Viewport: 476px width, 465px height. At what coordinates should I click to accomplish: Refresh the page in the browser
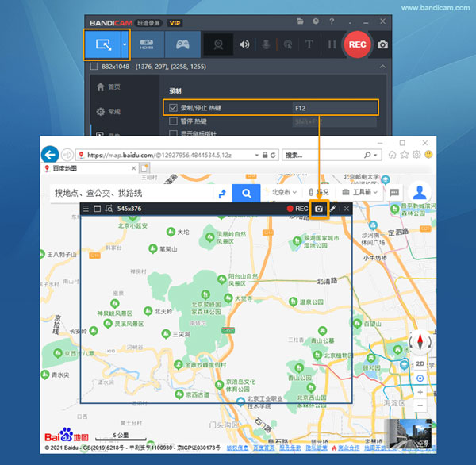point(273,156)
